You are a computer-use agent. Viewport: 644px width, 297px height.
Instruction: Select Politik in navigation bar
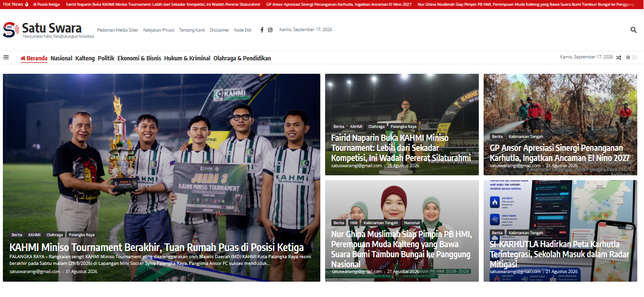point(106,58)
